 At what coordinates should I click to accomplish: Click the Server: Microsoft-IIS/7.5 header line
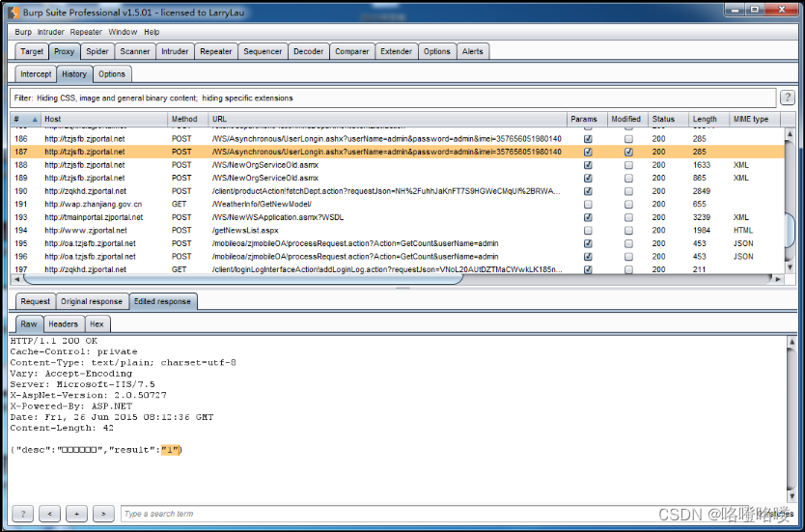pos(82,384)
